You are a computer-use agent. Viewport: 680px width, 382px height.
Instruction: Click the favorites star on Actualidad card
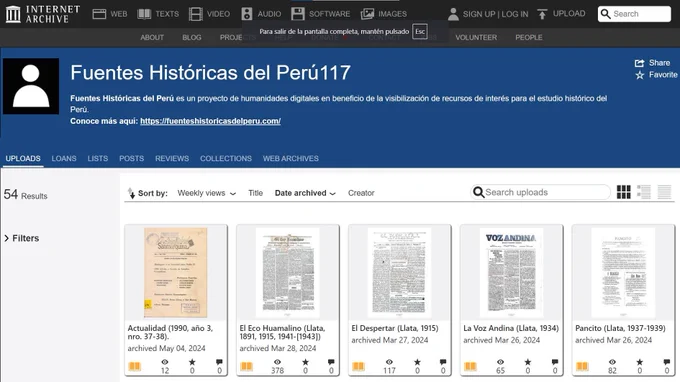coord(192,362)
